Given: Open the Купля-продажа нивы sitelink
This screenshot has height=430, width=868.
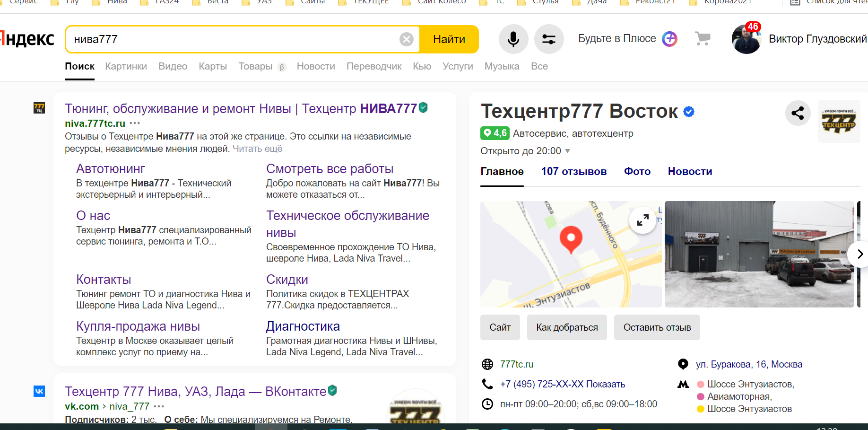Looking at the screenshot, I should coord(138,326).
